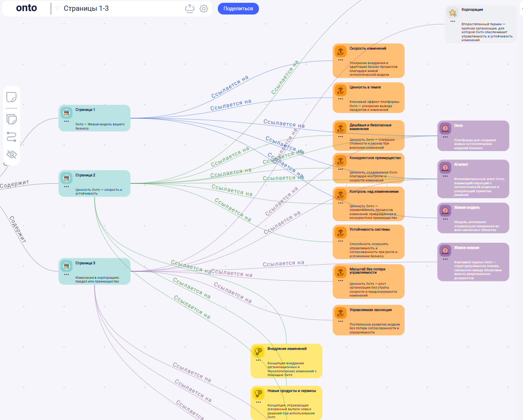The height and width of the screenshot is (420, 523).
Task: Select the Новые продукты и сервисы card title
Action: [x=292, y=391]
